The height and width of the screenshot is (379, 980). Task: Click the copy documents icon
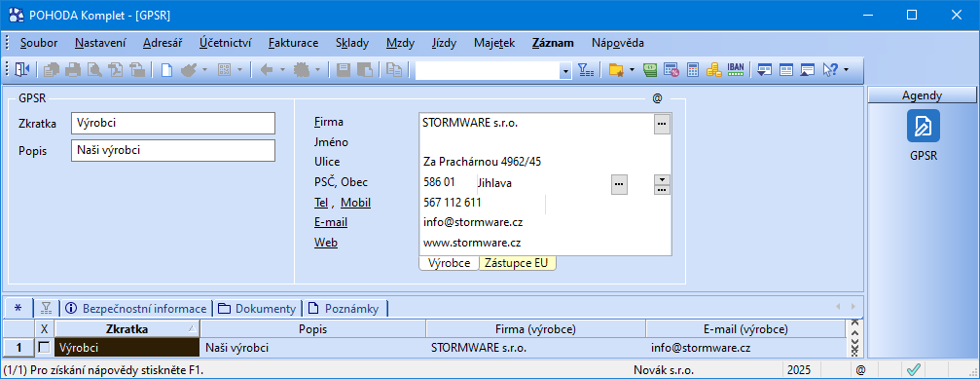click(x=394, y=70)
